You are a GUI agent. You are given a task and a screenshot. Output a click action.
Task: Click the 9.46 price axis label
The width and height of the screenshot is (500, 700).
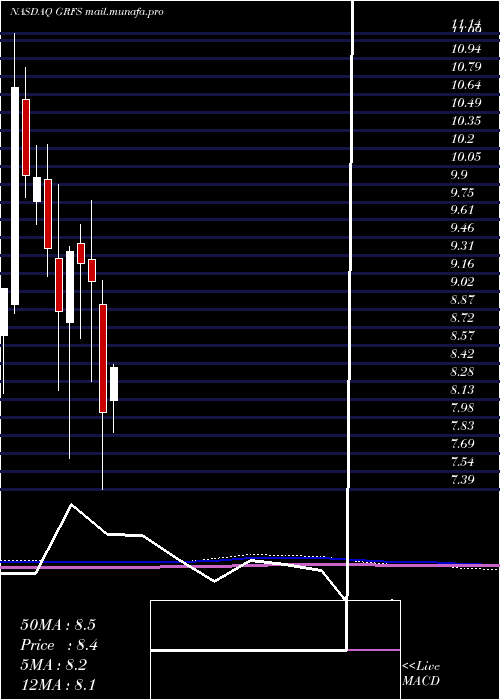[x=462, y=228]
